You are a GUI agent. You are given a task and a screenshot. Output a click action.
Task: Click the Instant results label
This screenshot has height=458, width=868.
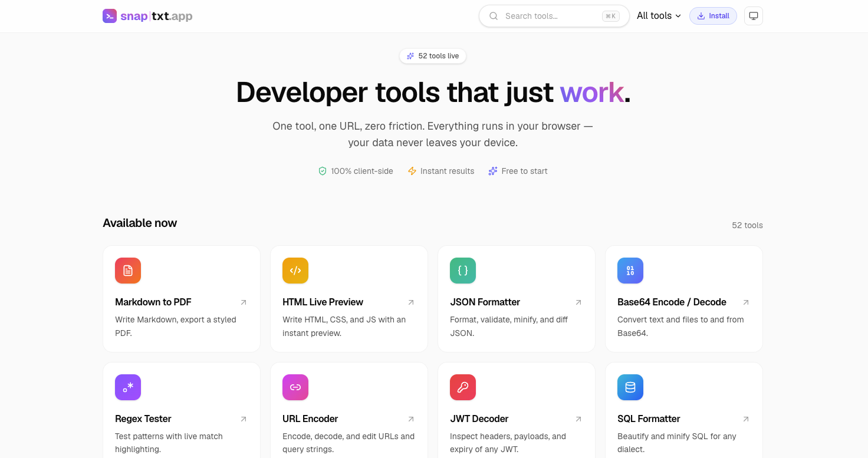click(x=447, y=171)
